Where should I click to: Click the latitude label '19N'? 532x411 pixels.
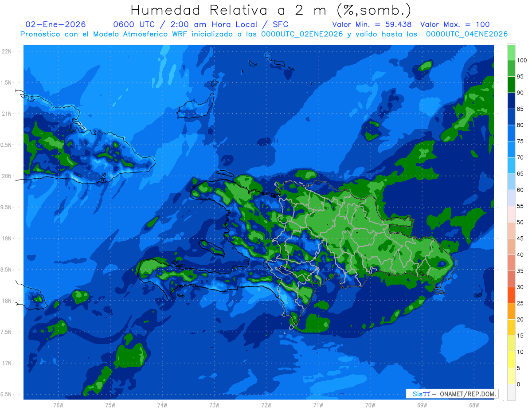tap(6, 239)
